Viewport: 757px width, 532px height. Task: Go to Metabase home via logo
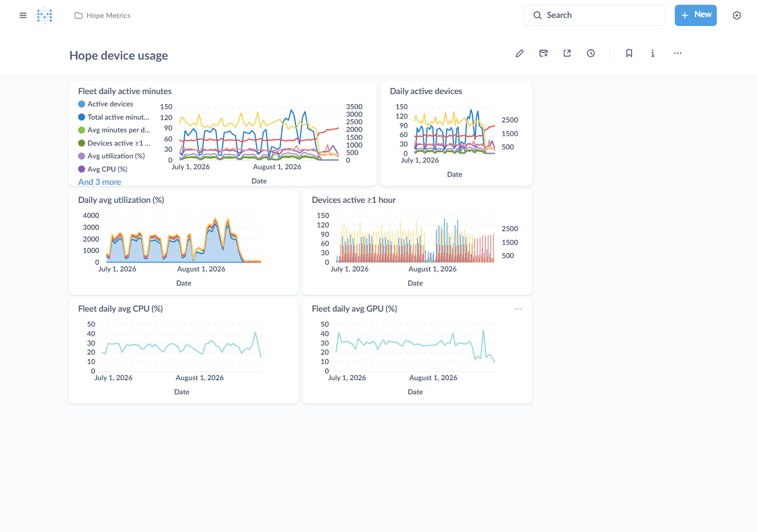(x=44, y=16)
